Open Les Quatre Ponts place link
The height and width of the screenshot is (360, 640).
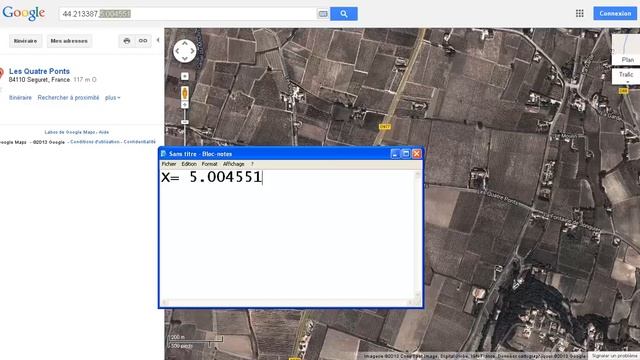(39, 71)
